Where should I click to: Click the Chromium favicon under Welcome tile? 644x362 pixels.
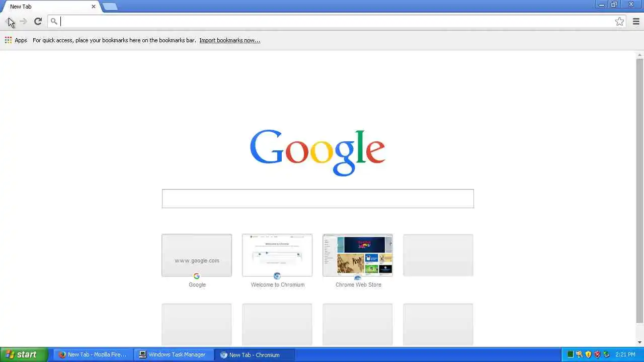[x=277, y=276]
